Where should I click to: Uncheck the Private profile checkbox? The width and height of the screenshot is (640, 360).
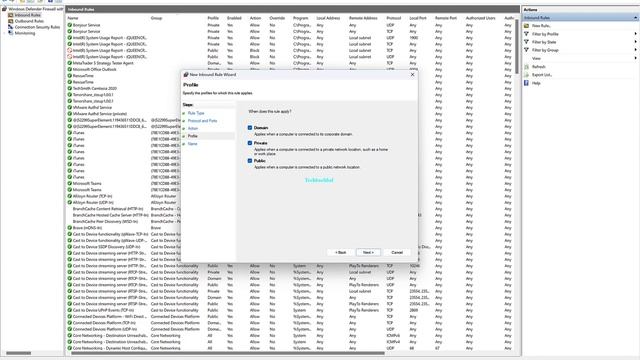pos(250,143)
